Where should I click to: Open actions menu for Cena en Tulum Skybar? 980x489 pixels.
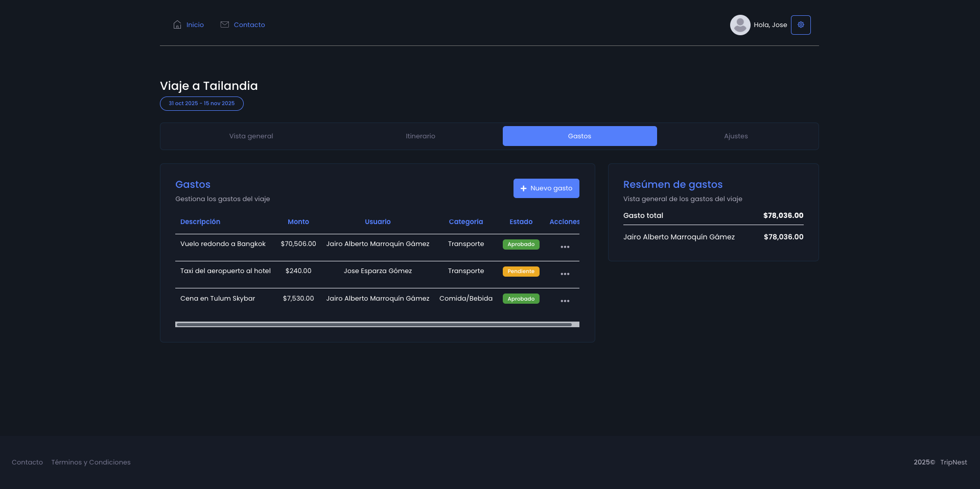click(x=565, y=301)
